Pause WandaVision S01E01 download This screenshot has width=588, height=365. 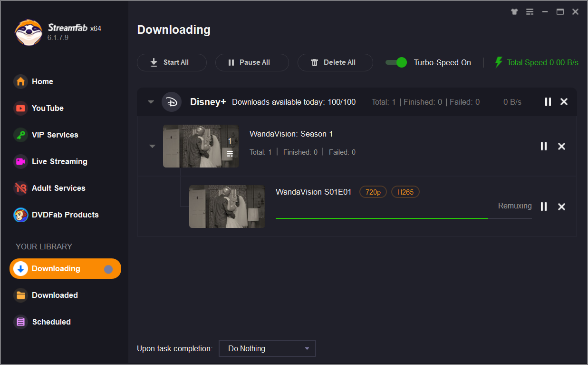(544, 207)
